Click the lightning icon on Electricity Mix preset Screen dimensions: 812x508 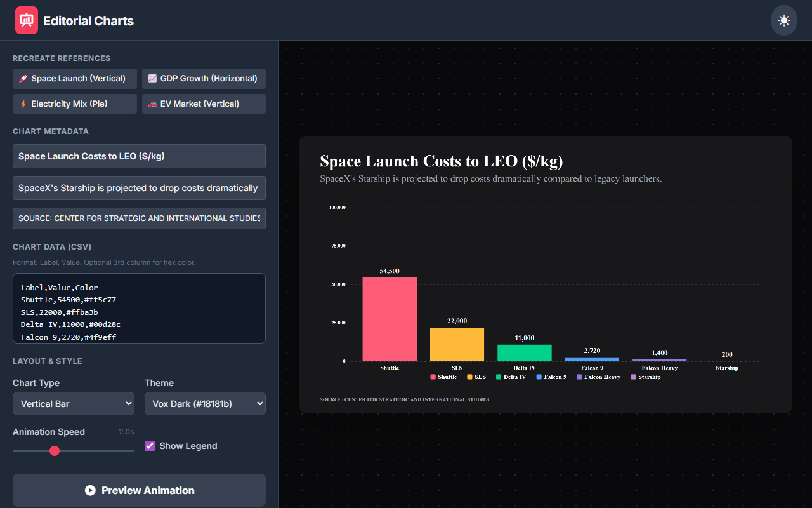pos(23,104)
